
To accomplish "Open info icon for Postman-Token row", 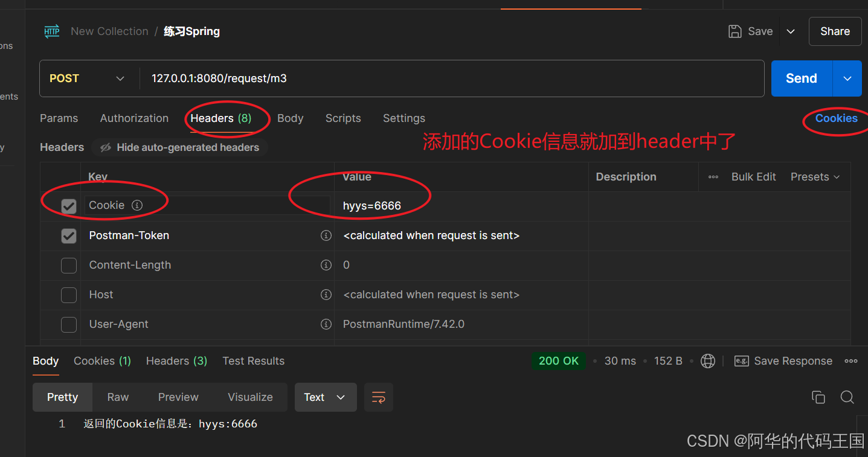I will [326, 235].
